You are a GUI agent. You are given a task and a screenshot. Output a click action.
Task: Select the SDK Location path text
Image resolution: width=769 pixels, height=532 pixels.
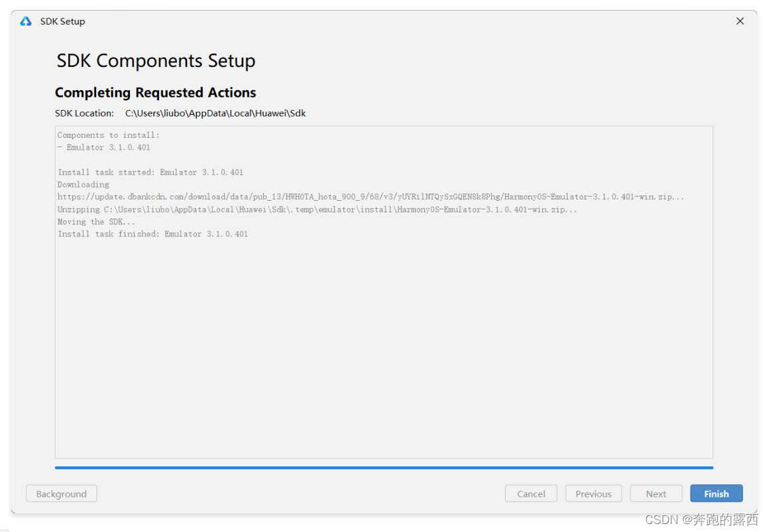pos(215,113)
